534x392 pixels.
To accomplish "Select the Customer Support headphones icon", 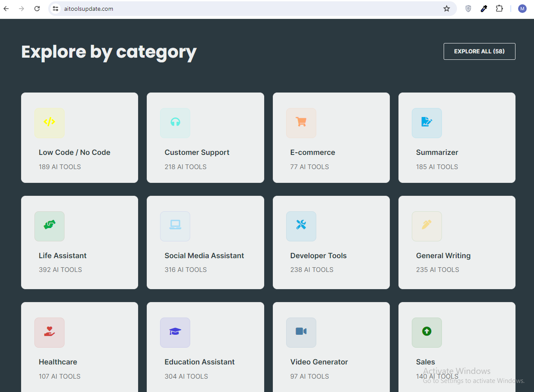I will (x=175, y=123).
